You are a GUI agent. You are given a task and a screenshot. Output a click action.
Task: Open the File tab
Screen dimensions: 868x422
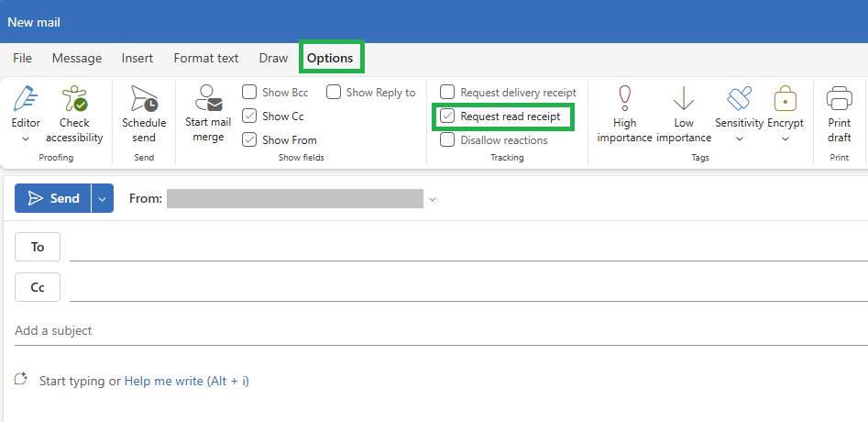(22, 58)
